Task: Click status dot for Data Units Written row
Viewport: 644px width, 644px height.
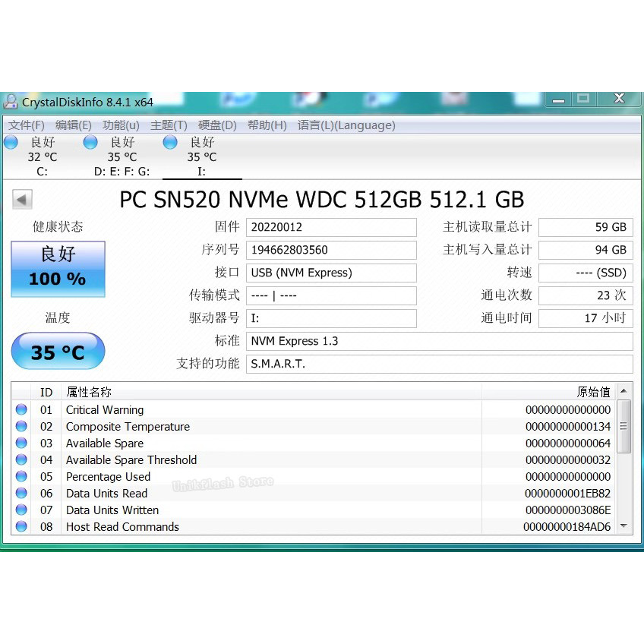Action: click(21, 510)
